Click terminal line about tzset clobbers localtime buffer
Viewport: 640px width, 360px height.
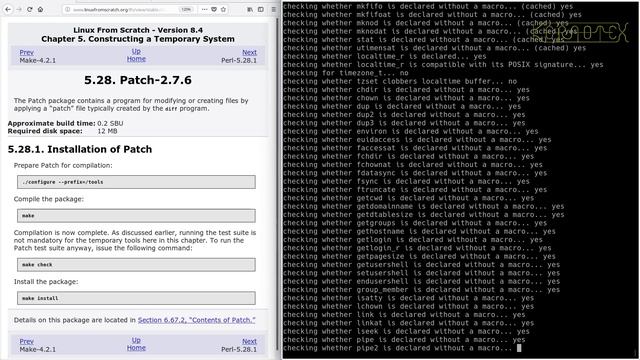pyautogui.click(x=400, y=81)
